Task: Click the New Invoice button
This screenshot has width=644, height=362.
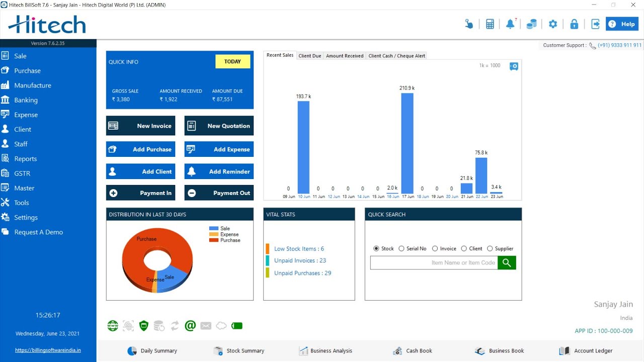Action: 140,126
